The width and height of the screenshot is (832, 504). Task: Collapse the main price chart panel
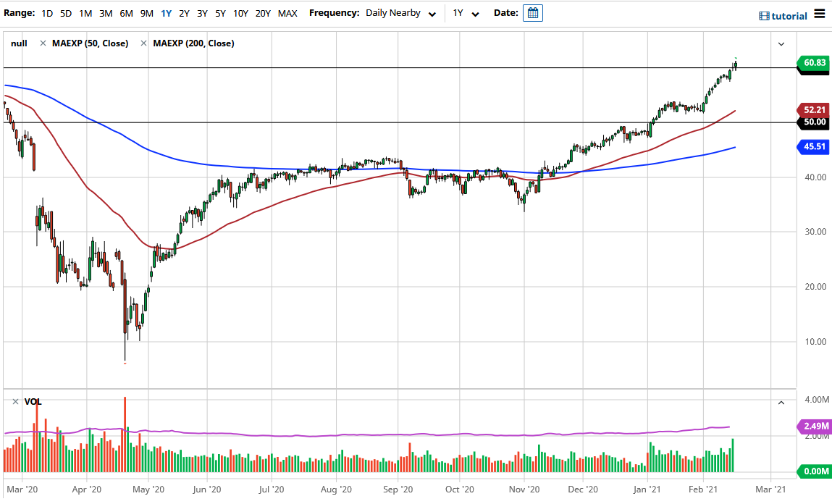[x=781, y=43]
